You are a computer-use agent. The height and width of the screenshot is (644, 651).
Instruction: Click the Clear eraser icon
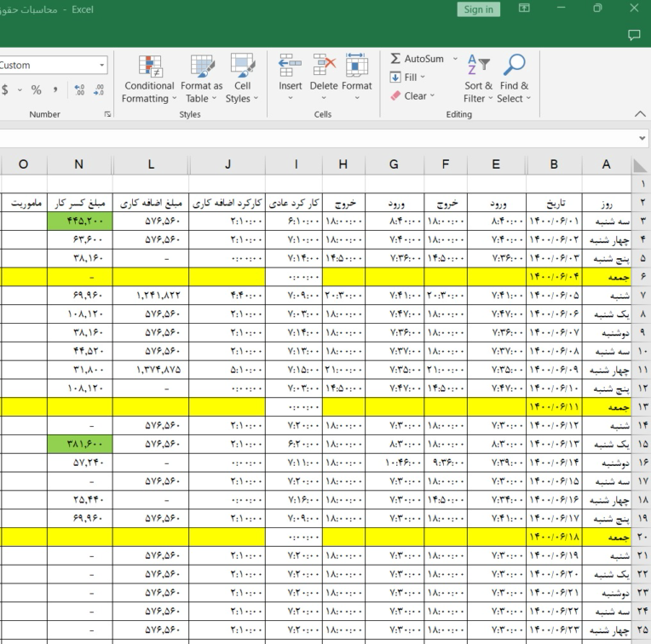pyautogui.click(x=395, y=96)
